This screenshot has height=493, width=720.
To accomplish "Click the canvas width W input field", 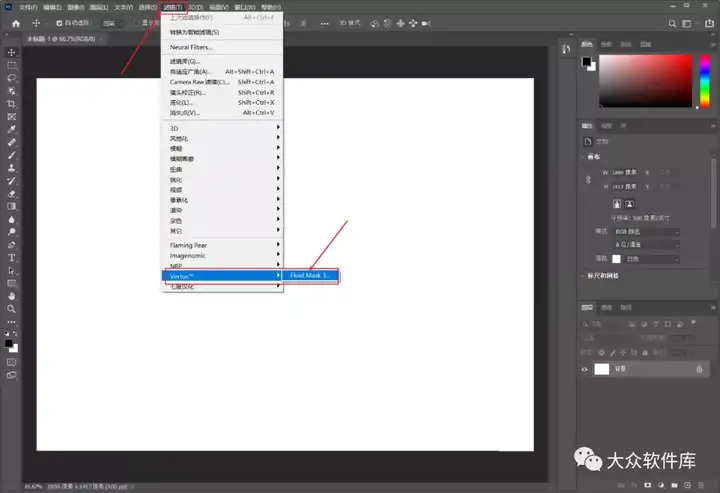I will coord(624,173).
